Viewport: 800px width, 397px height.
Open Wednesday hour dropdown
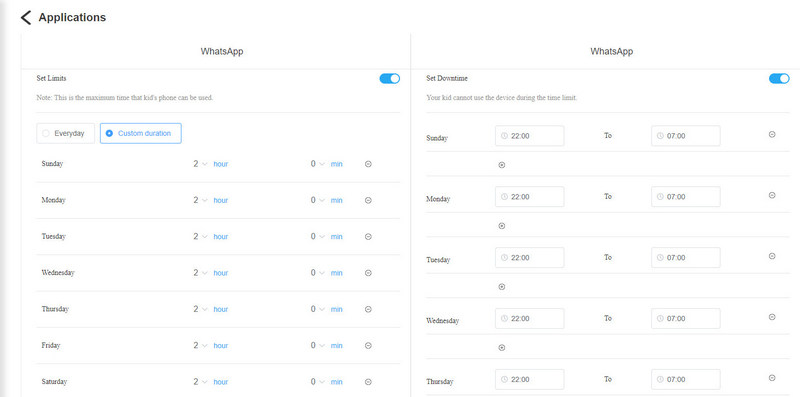(x=200, y=273)
